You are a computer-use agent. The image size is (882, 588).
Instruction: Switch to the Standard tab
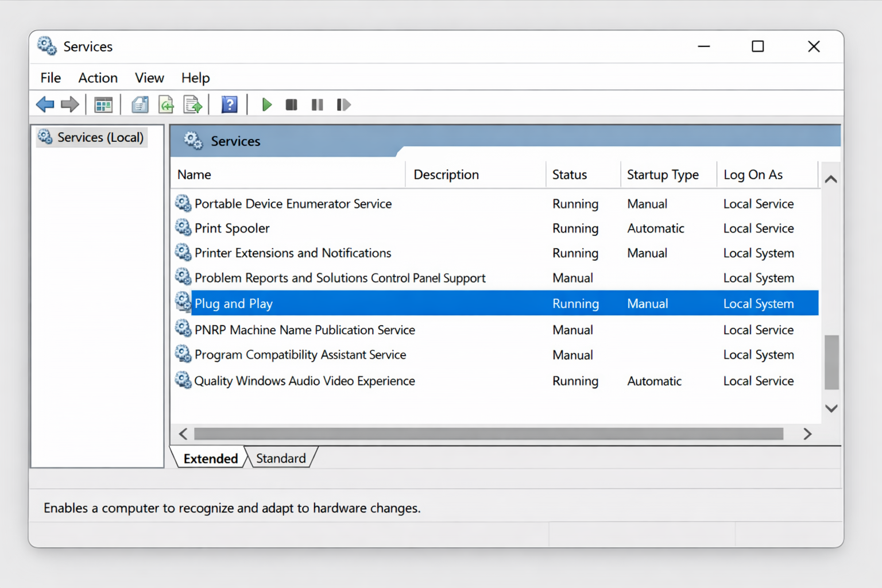(280, 458)
